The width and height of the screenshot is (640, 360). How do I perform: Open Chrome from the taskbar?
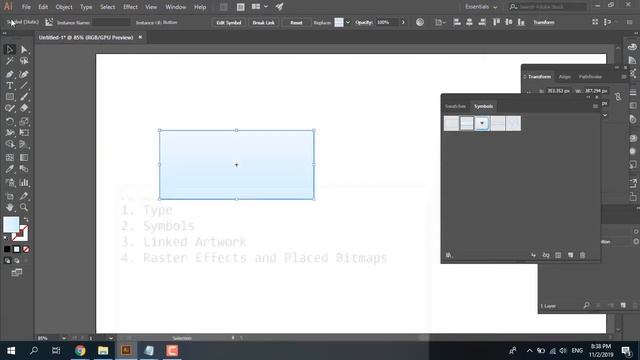pos(80,350)
